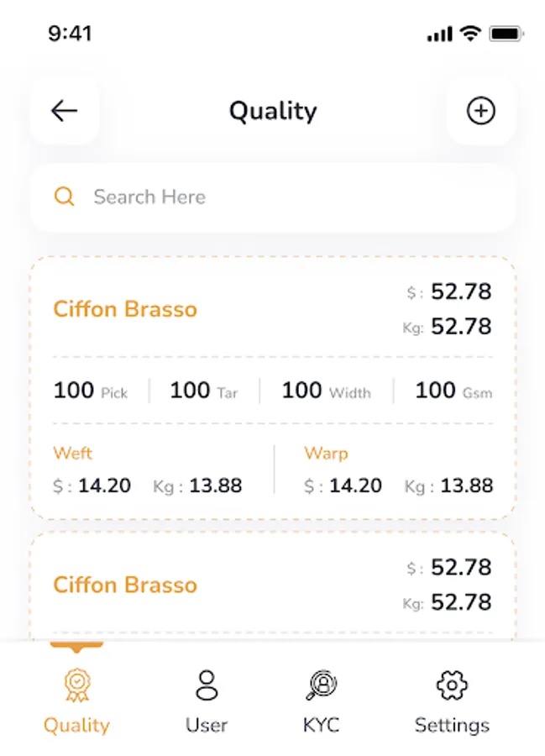Image resolution: width=545 pixels, height=756 pixels.
Task: Open the first Ciffon Brasso card title
Action: [x=125, y=309]
